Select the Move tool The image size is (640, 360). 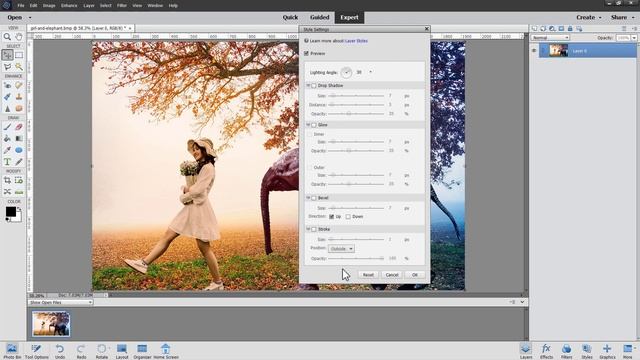tap(7, 55)
